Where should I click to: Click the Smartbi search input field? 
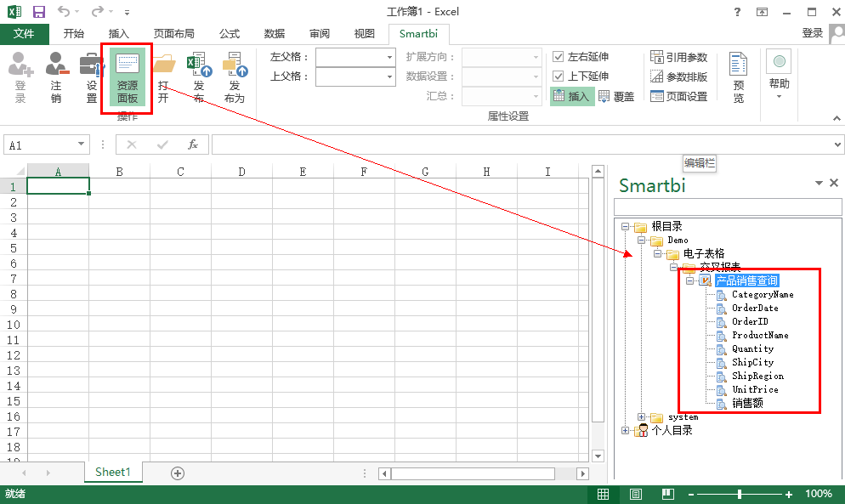(x=728, y=207)
